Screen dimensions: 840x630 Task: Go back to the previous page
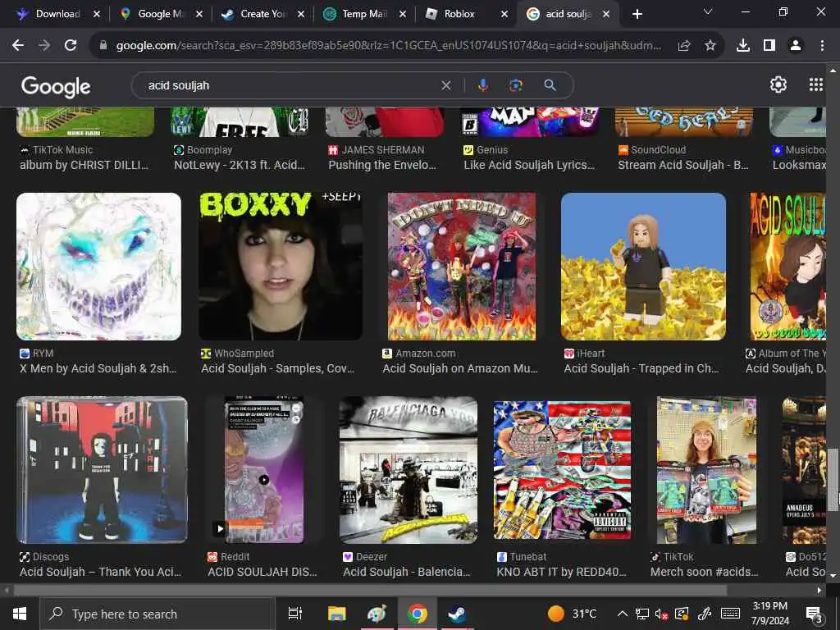coord(18,46)
